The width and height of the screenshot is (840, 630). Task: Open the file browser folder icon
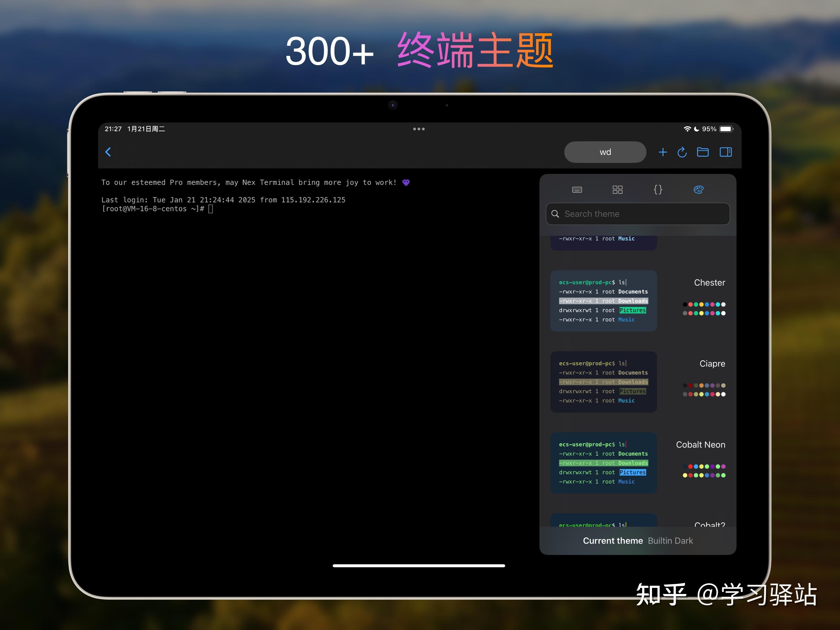(703, 152)
